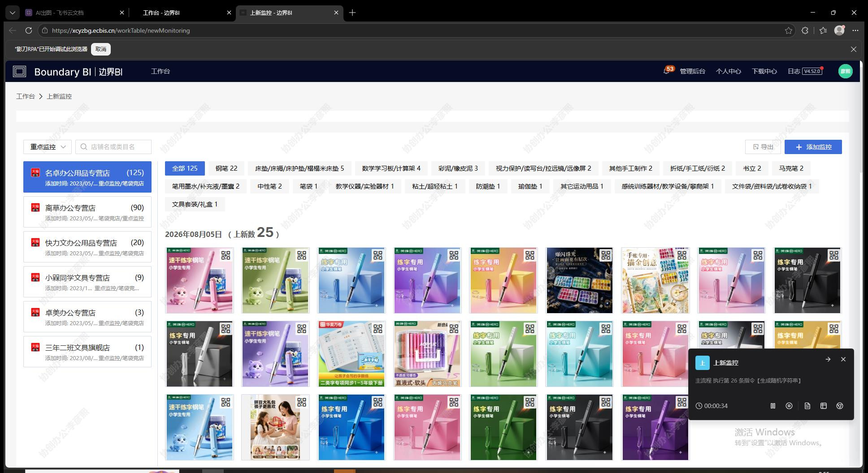Focus the 店铺名或类目名 search field

click(113, 147)
